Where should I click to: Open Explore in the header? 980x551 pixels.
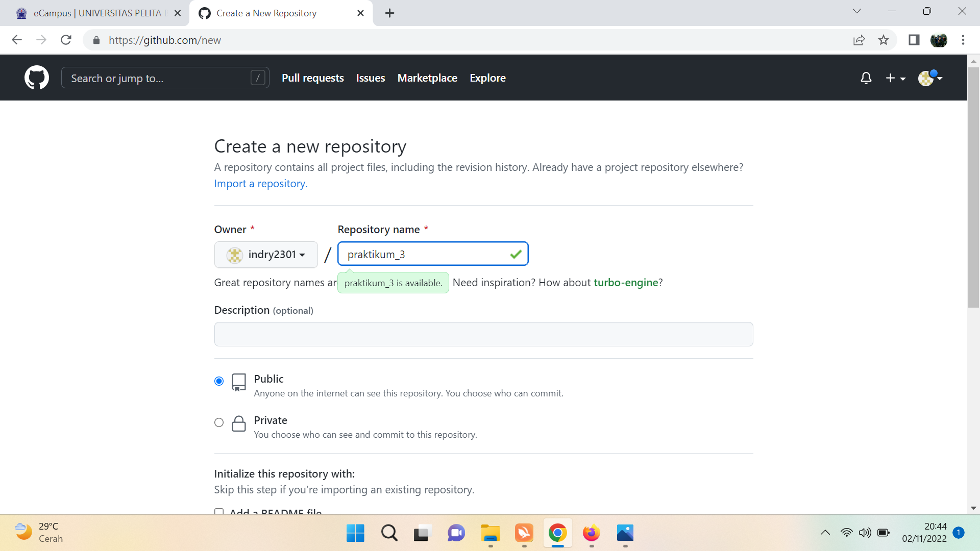click(x=487, y=78)
